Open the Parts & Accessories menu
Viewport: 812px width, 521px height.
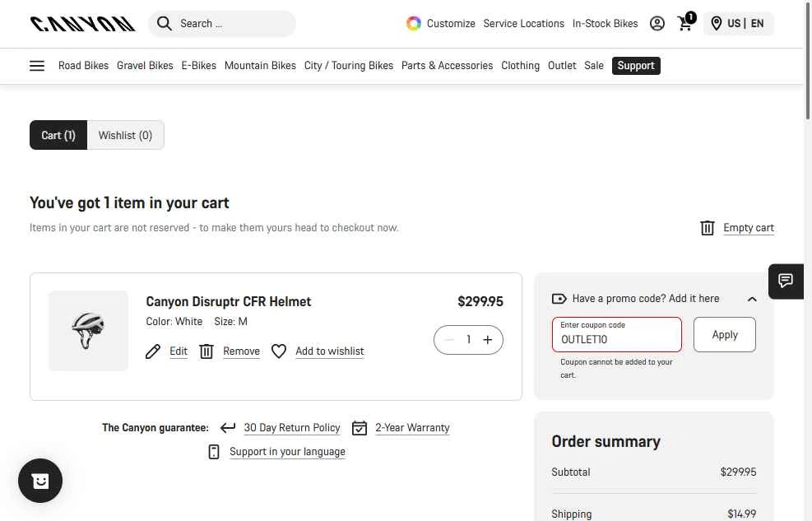(447, 66)
